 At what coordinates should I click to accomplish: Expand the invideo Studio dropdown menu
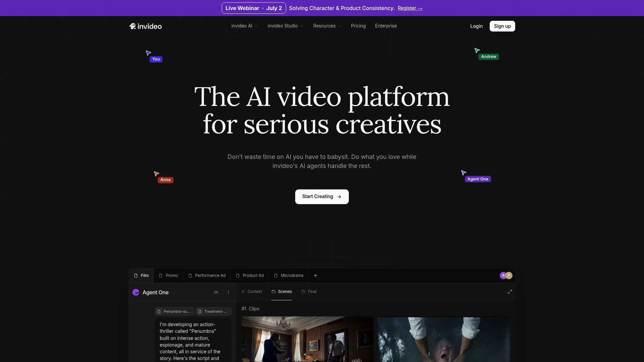[x=285, y=26]
